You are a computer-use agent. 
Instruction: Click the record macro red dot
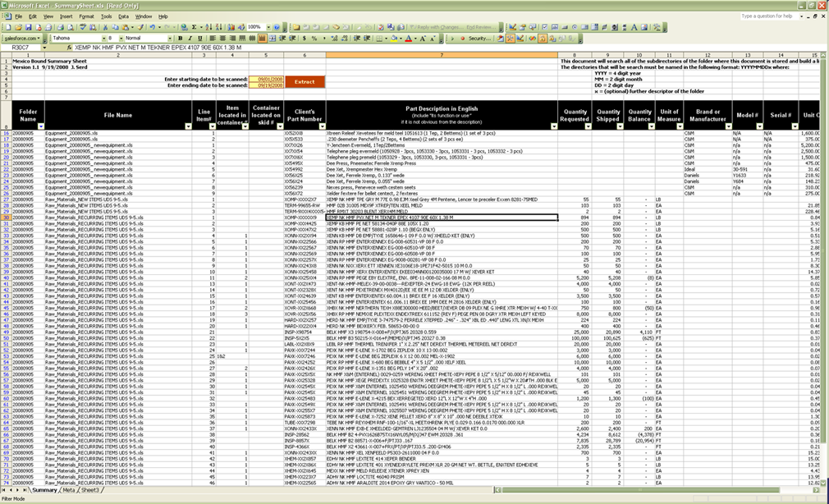click(x=463, y=38)
